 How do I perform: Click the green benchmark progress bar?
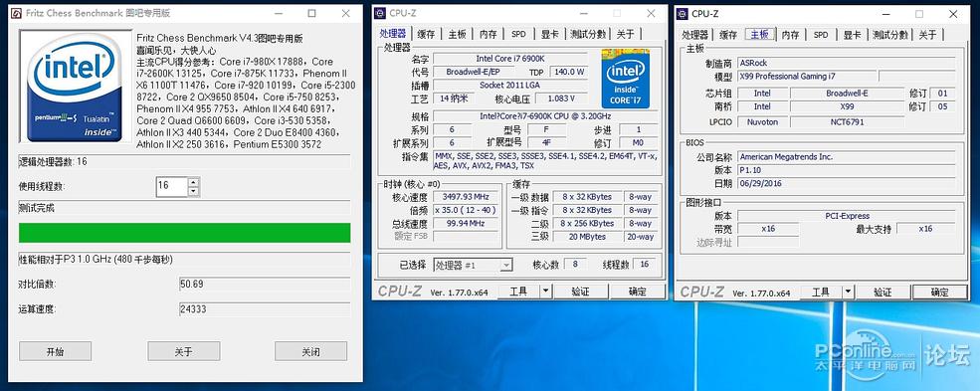click(184, 233)
